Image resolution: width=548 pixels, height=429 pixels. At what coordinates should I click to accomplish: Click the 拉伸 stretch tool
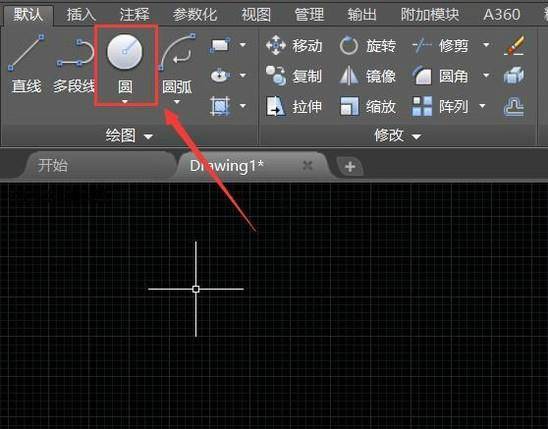tap(294, 106)
